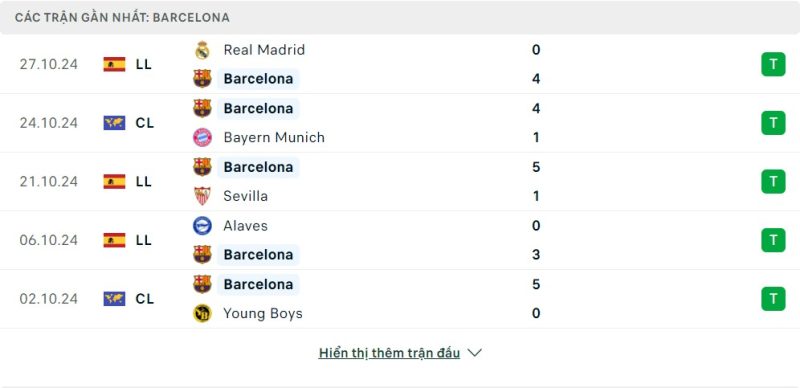The height and width of the screenshot is (388, 800).
Task: Expand the list with the chevron arrow
Action: click(474, 353)
